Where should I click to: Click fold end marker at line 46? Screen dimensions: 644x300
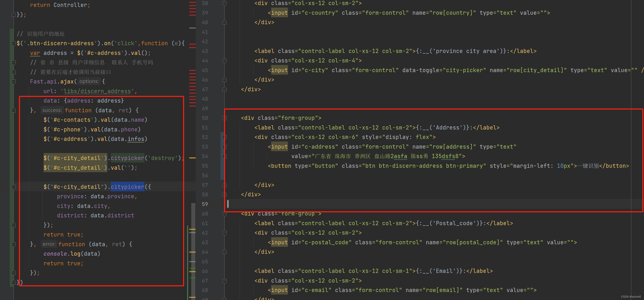point(224,80)
